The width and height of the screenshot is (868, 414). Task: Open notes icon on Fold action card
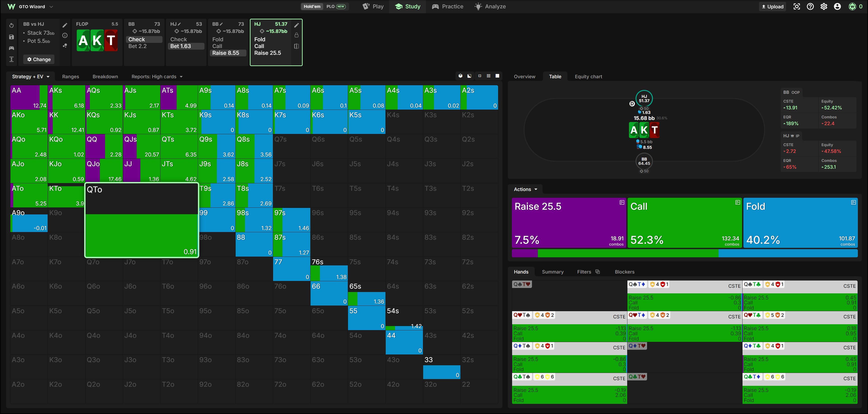[854, 202]
